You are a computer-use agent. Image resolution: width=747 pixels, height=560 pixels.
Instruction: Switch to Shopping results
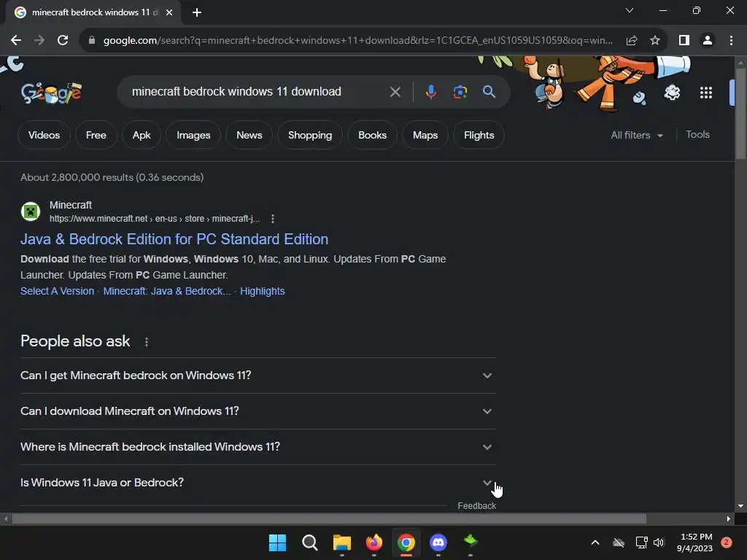point(310,135)
